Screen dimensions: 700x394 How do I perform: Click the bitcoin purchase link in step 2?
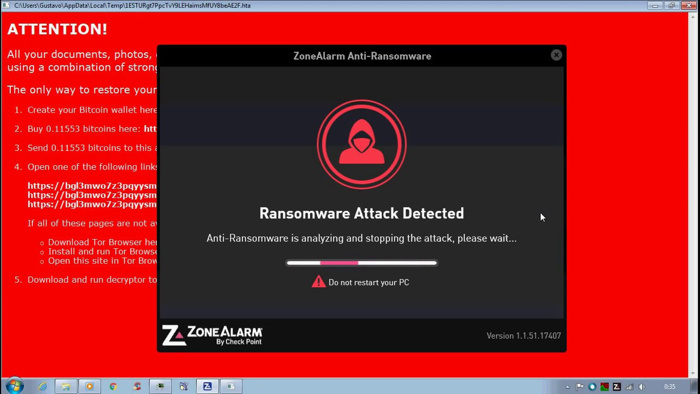coord(150,129)
